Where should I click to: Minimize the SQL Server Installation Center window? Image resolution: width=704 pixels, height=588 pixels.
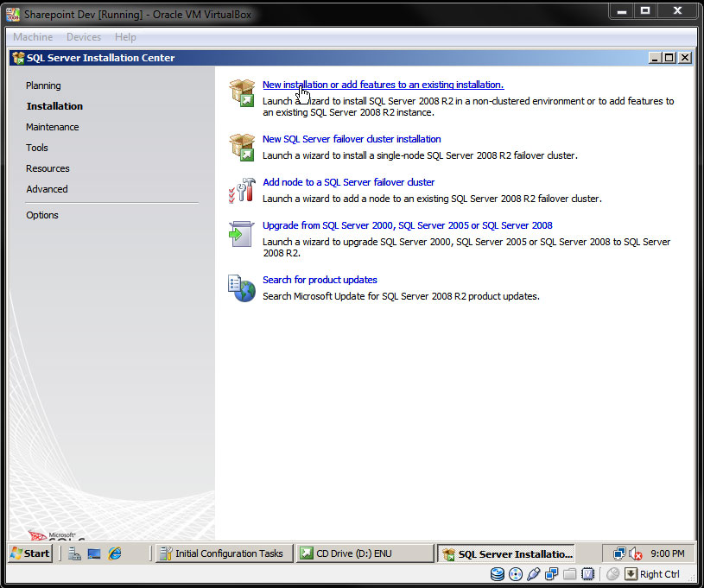655,58
